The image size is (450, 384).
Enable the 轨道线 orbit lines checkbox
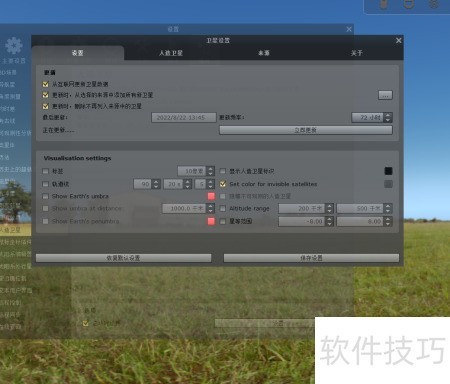click(x=46, y=184)
